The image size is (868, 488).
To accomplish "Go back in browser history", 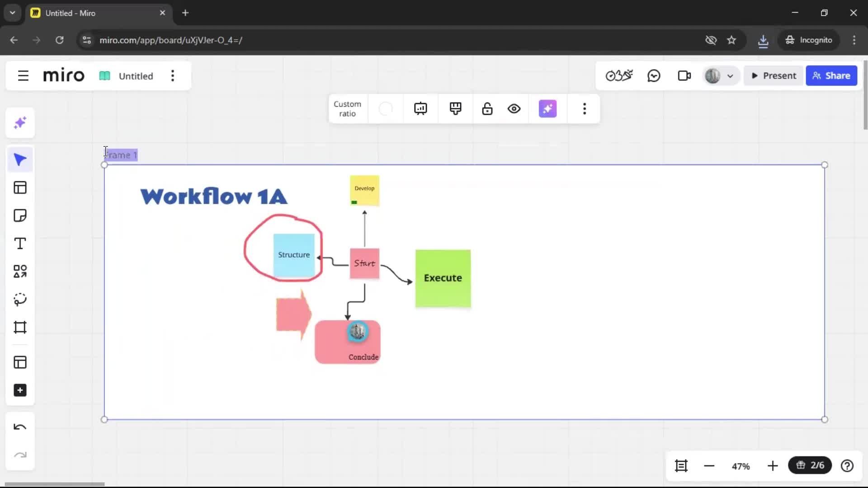I will [x=14, y=40].
